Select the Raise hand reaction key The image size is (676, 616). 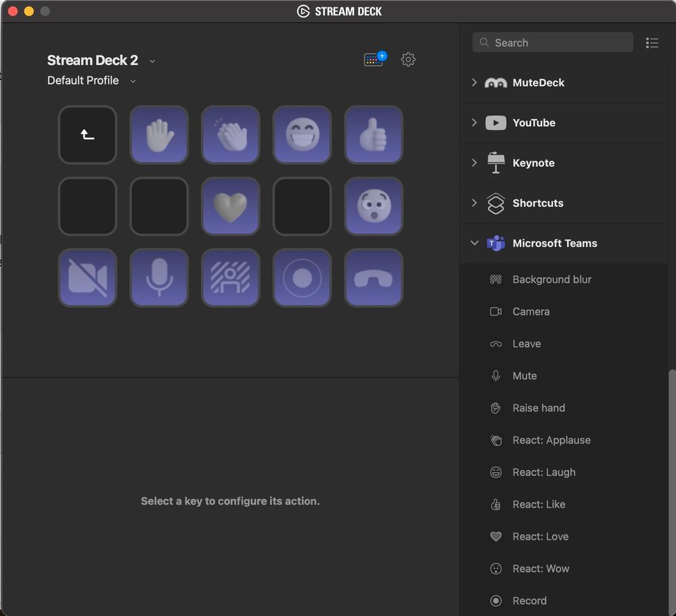[x=158, y=135]
